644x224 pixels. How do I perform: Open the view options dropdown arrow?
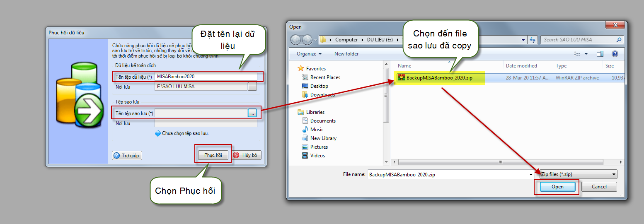[586, 54]
